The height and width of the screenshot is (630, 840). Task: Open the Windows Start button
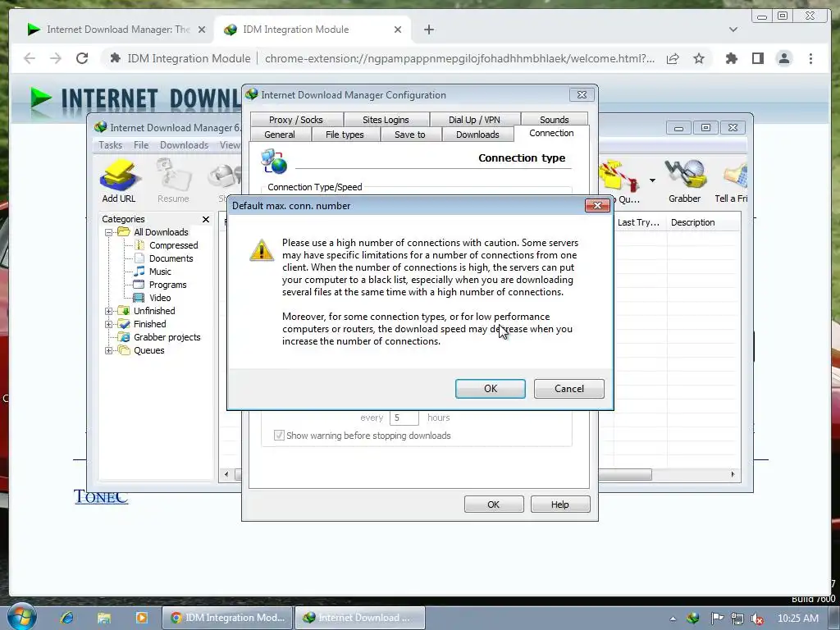tap(22, 617)
